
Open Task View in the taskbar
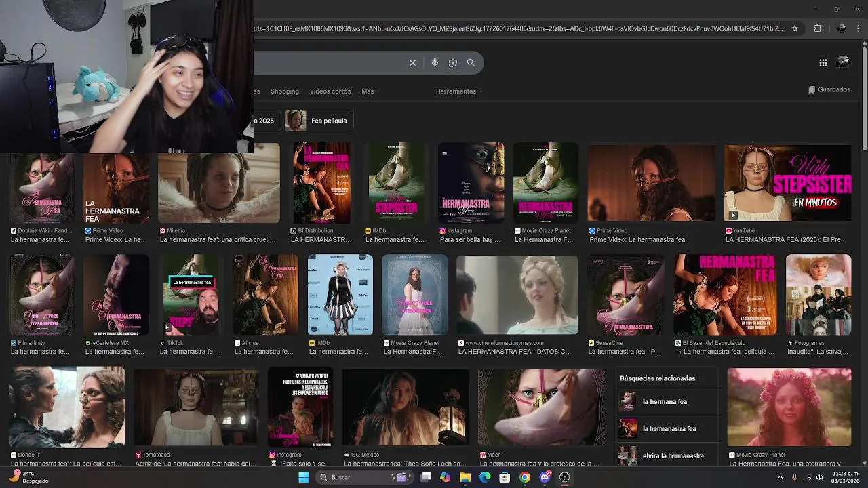coord(426,477)
